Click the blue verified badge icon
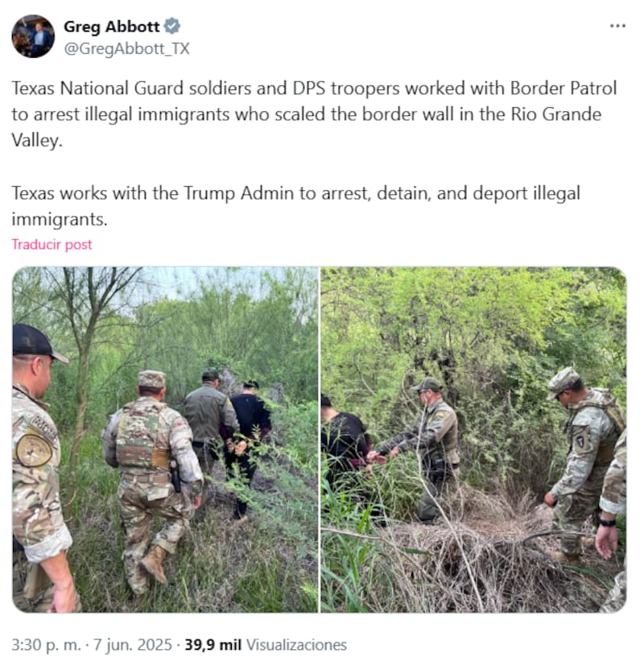This screenshot has width=644, height=670. point(172,27)
